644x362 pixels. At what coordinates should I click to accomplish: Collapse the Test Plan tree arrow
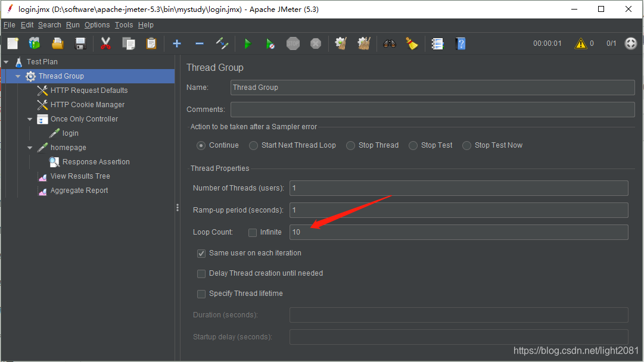click(6, 62)
